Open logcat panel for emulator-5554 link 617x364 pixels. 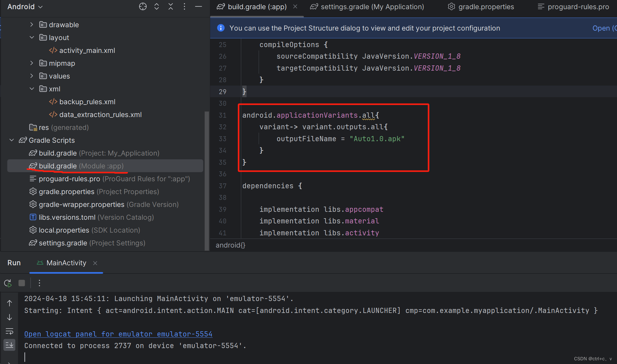118,334
